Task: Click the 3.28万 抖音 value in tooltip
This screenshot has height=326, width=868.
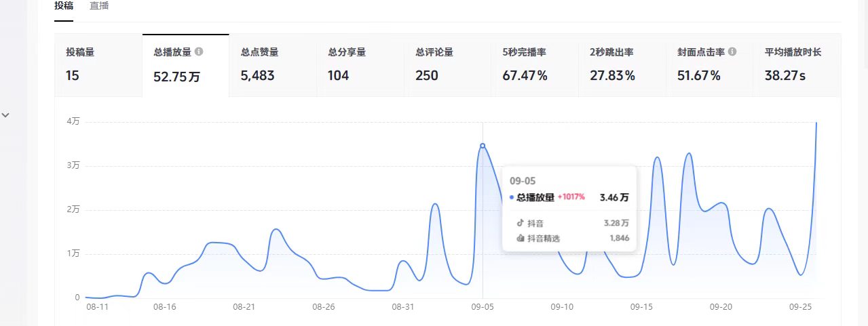Action: [x=616, y=223]
